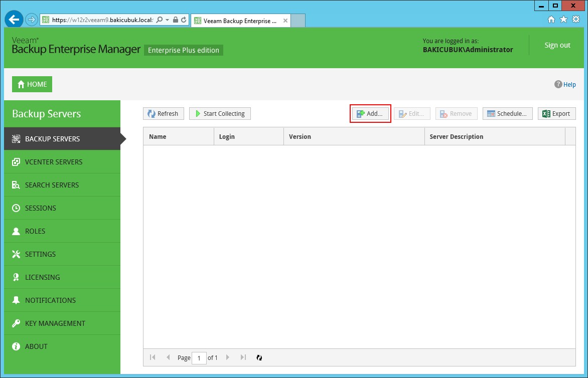The height and width of the screenshot is (378, 588).
Task: Sort the table by Name column
Action: [x=158, y=136]
